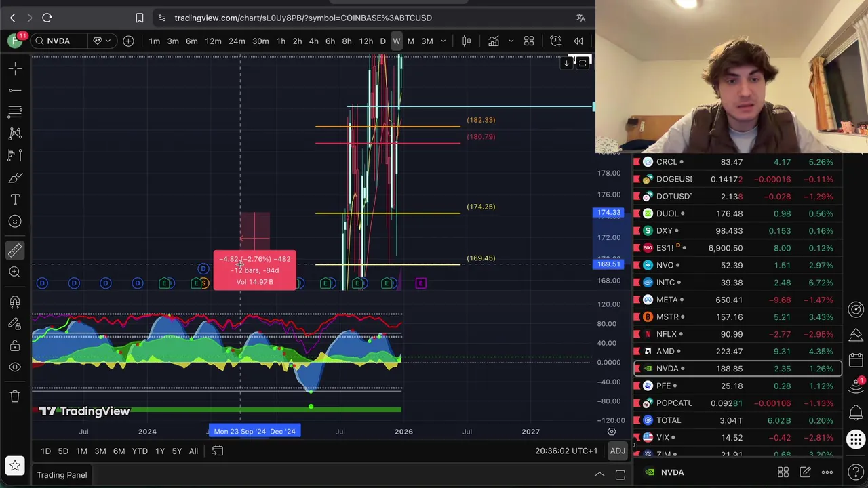Toggle hide all drawings eye icon
Screen dimensions: 868x488
click(15, 367)
